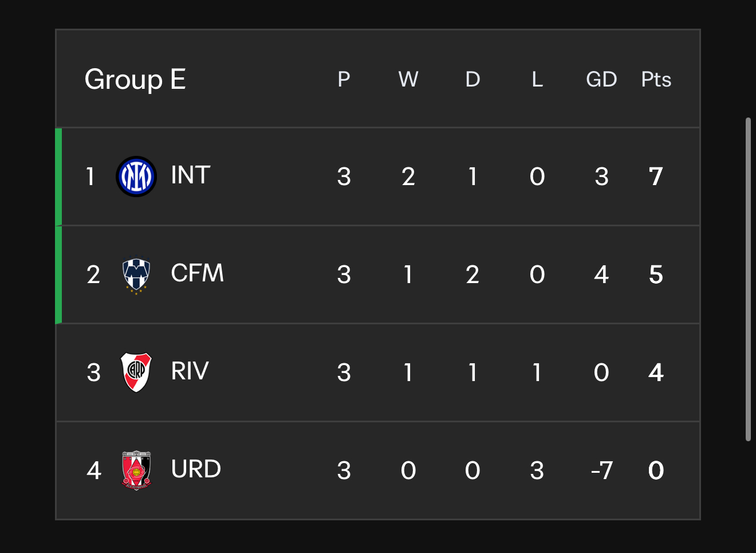Click the Urawa Red Diamonds crest
Screen dimensions: 756x553
pos(136,470)
